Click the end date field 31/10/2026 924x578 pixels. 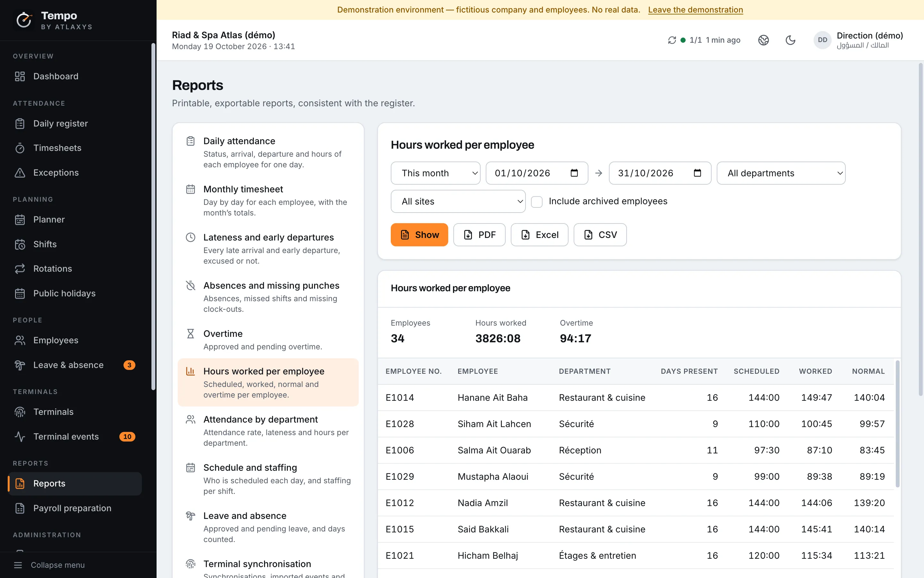click(x=660, y=173)
